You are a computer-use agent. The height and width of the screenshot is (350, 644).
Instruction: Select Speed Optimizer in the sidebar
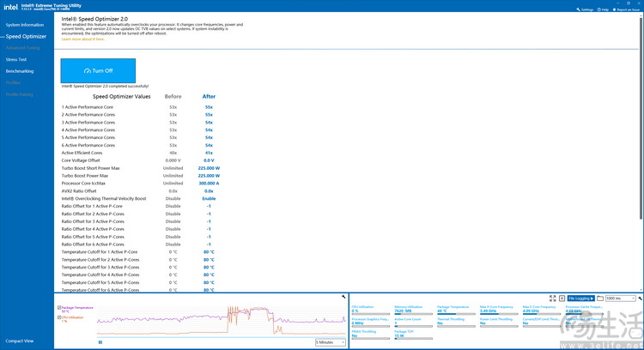tap(26, 37)
